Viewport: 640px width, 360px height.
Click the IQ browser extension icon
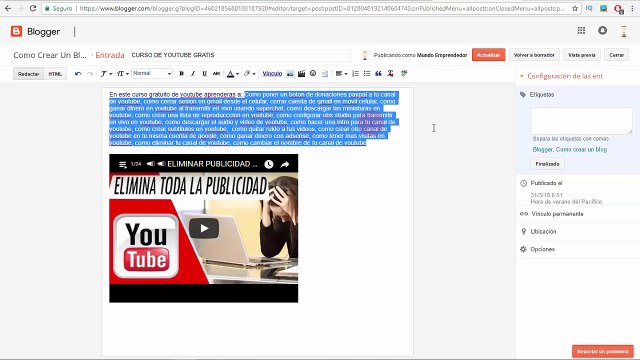(x=589, y=8)
